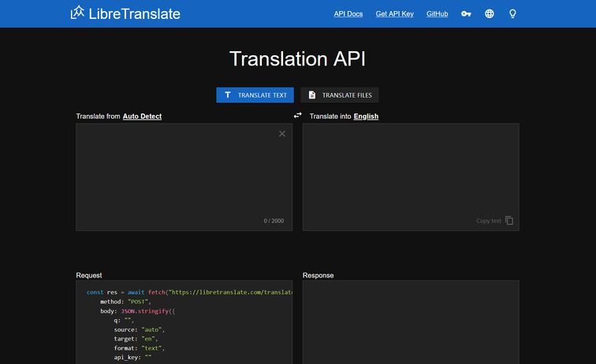Click the LibreTranslate logo icon

coord(77,12)
